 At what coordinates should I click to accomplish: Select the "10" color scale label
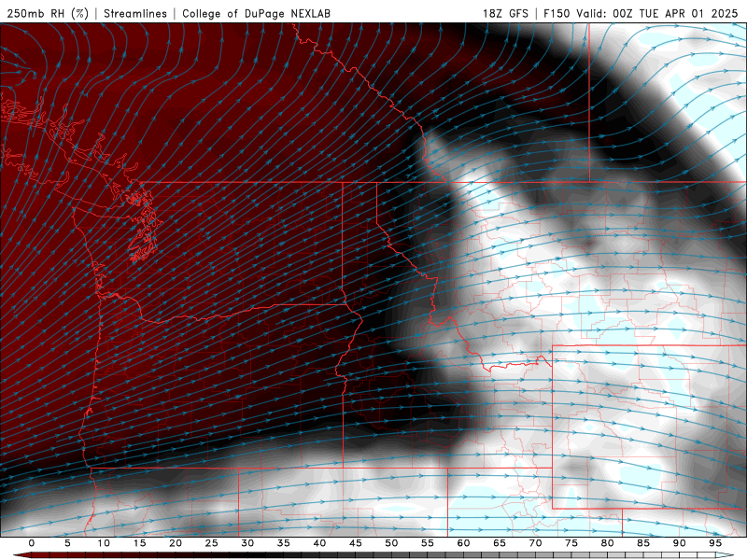tap(104, 543)
